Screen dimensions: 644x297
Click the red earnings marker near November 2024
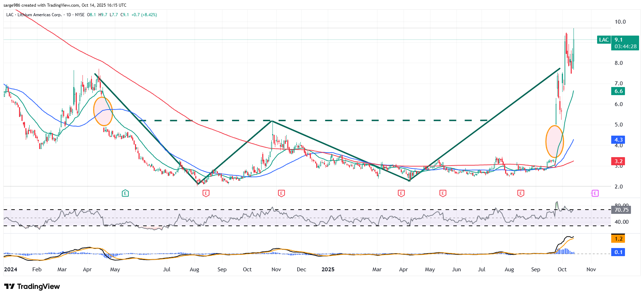pyautogui.click(x=281, y=193)
